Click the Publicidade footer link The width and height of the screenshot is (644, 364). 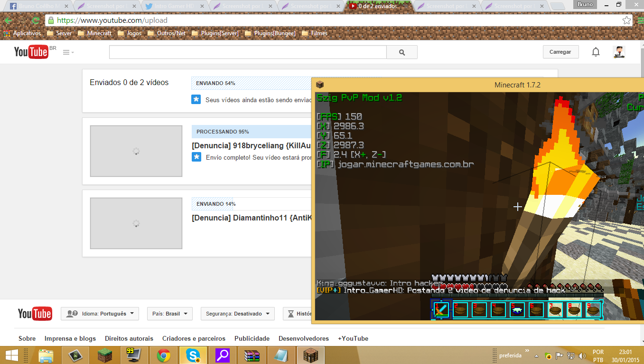click(252, 339)
